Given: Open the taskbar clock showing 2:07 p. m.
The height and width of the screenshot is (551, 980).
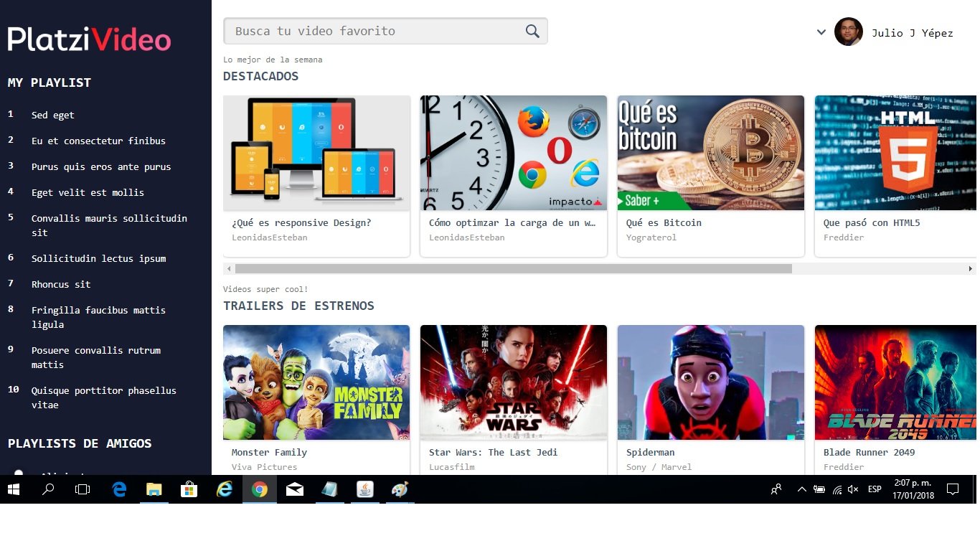Looking at the screenshot, I should pos(913,489).
